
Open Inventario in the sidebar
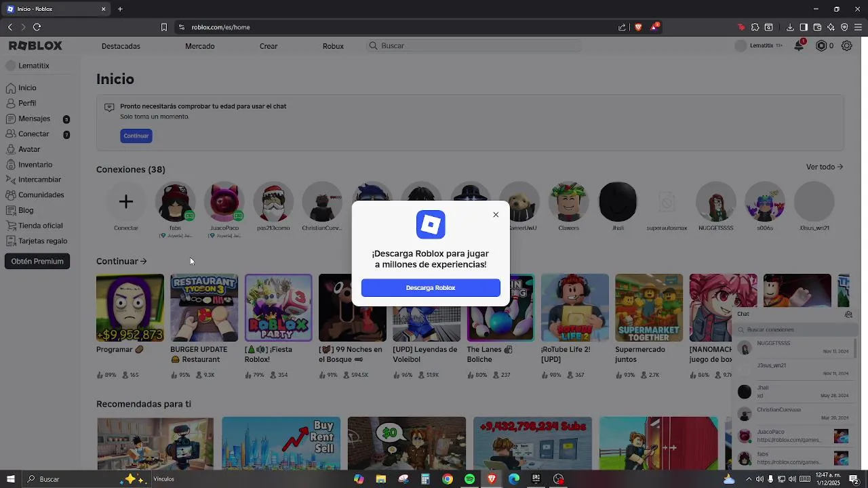click(x=35, y=165)
